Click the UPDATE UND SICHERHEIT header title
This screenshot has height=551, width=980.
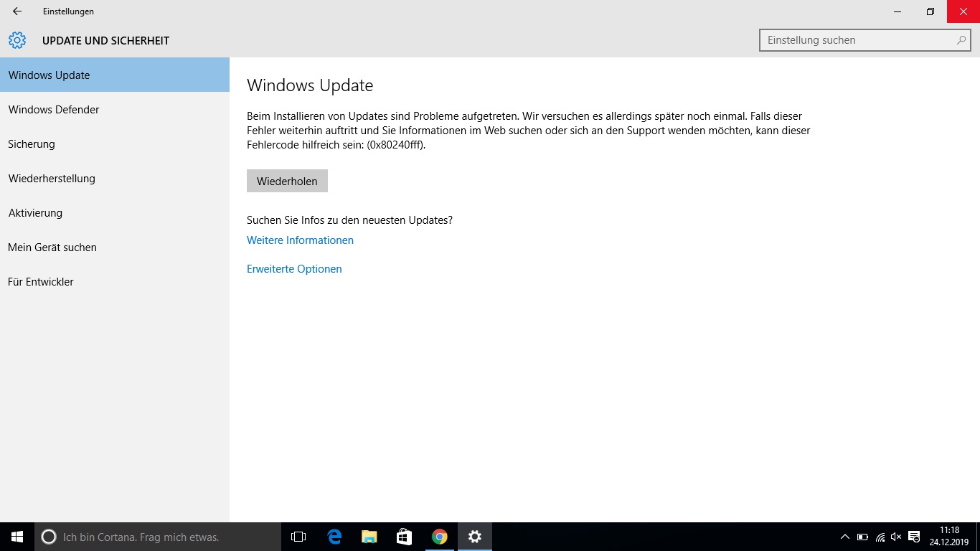pos(105,41)
